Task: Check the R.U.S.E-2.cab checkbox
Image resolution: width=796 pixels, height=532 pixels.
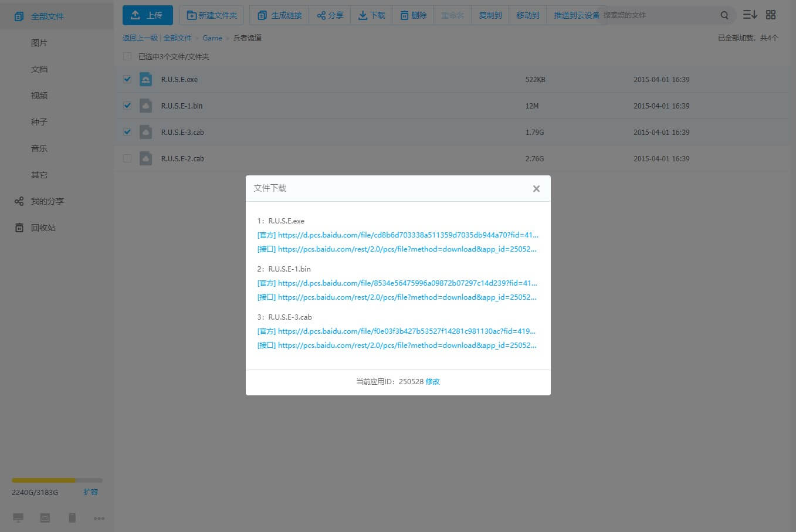Action: pyautogui.click(x=127, y=158)
